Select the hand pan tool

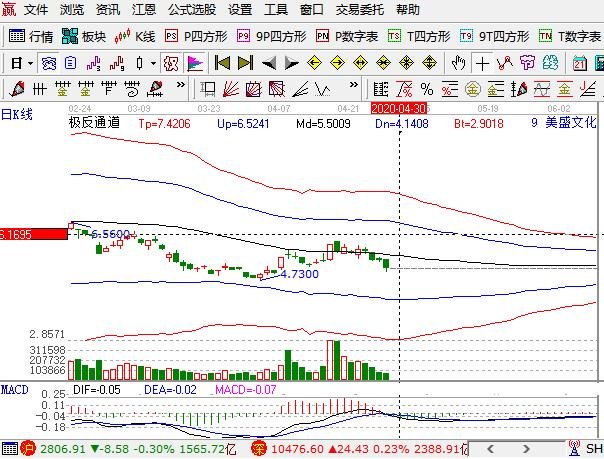pyautogui.click(x=458, y=63)
